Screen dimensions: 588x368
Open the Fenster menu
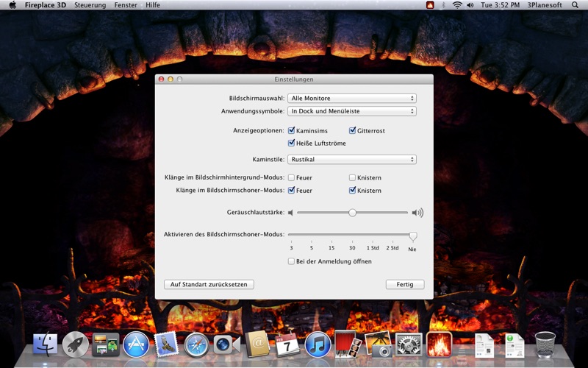coord(126,5)
